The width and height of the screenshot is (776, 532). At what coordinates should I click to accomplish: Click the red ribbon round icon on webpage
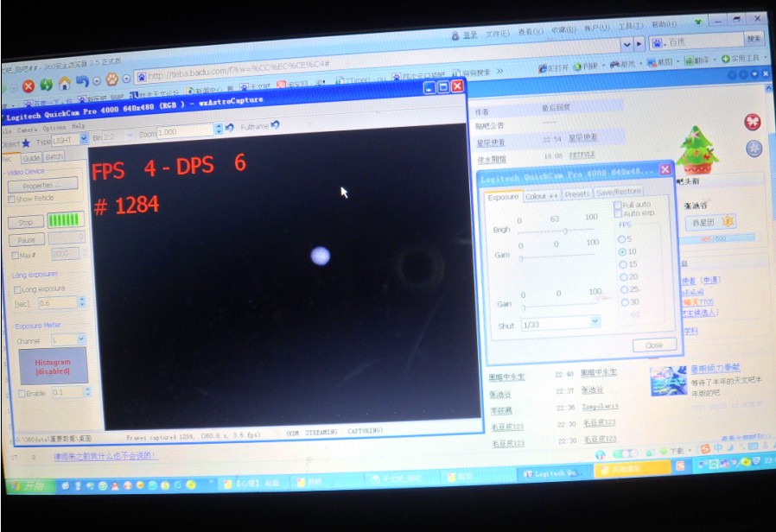[x=753, y=122]
